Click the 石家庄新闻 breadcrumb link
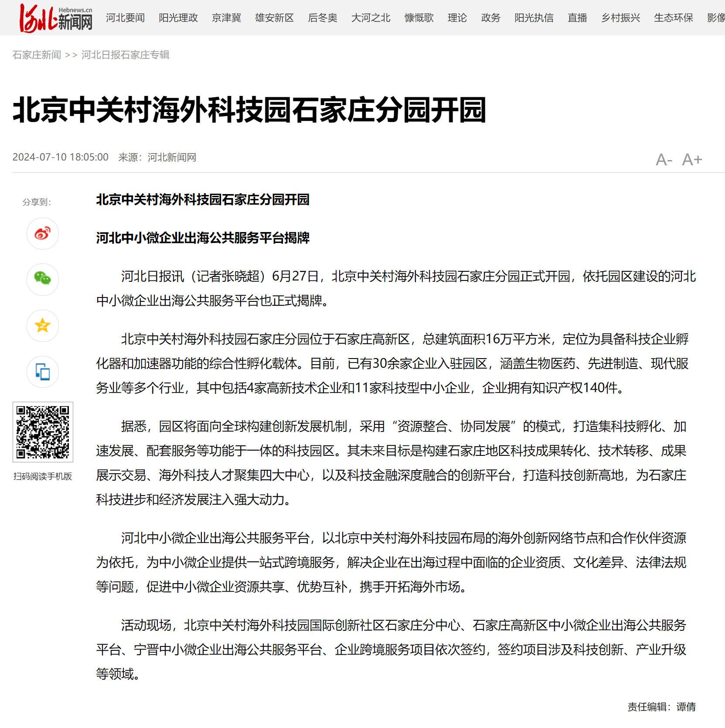Image resolution: width=725 pixels, height=728 pixels. (37, 55)
